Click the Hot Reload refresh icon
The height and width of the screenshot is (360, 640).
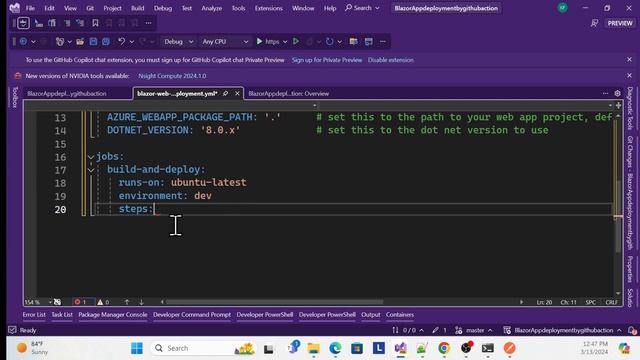point(329,41)
